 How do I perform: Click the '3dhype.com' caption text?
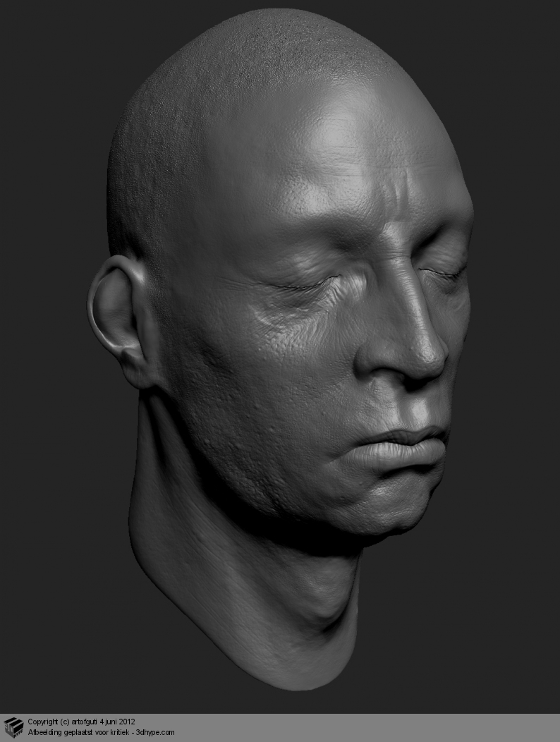[155, 733]
